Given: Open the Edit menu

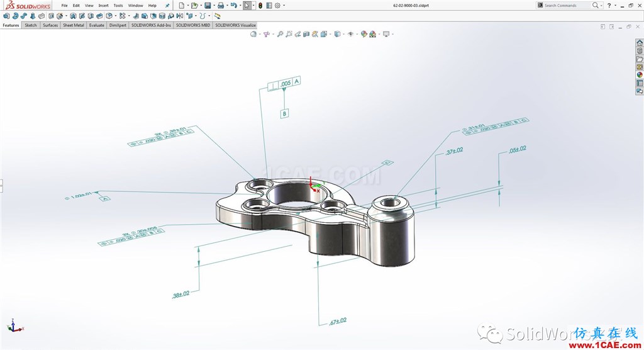Looking at the screenshot, I should [76, 6].
